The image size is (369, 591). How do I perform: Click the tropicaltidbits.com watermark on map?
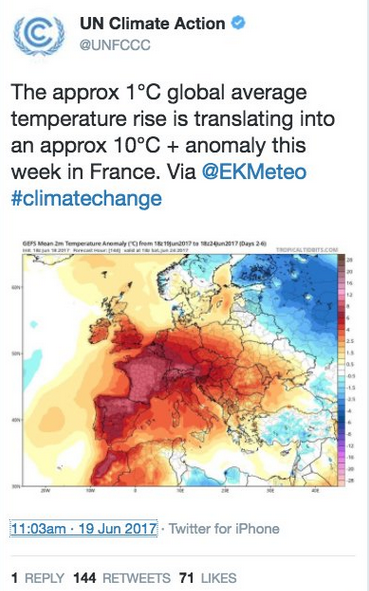coord(307,250)
